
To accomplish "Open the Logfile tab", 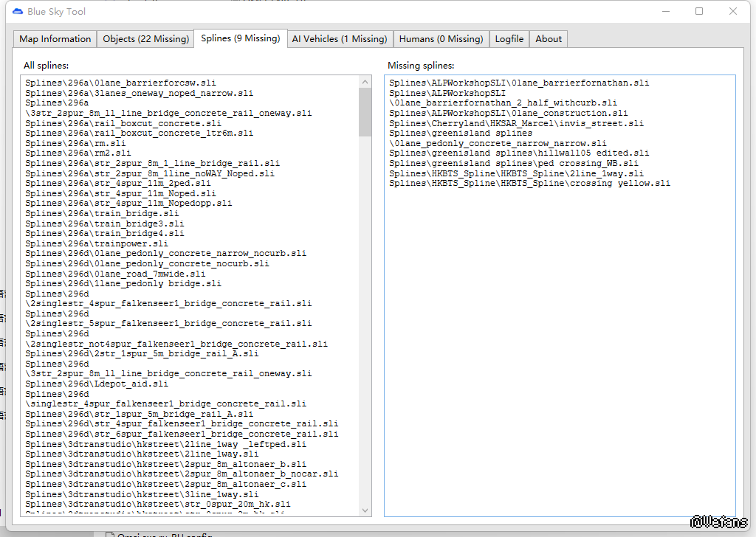I will 509,39.
